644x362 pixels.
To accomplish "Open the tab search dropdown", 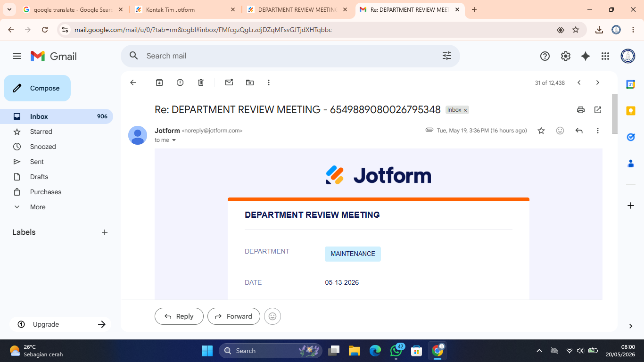I will pyautogui.click(x=9, y=9).
